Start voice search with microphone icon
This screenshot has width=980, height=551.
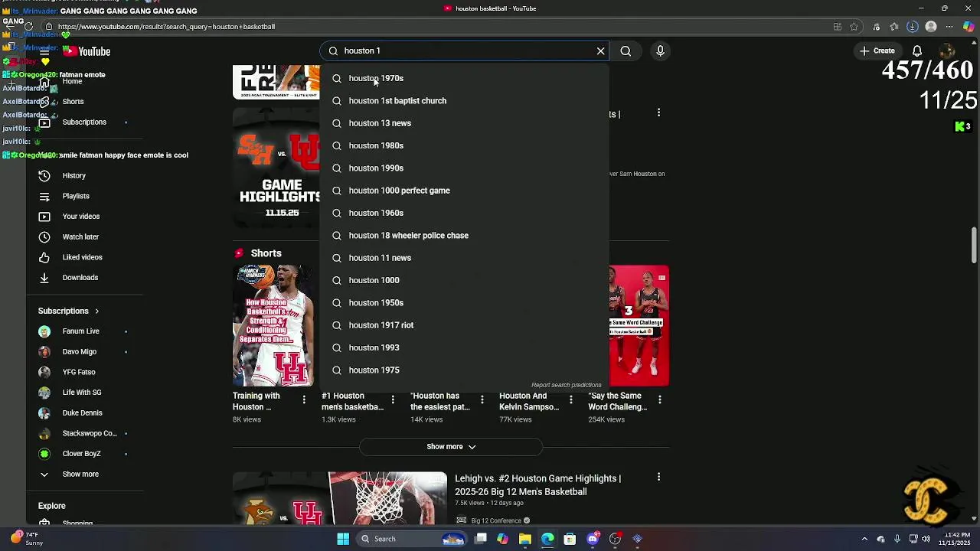click(660, 51)
